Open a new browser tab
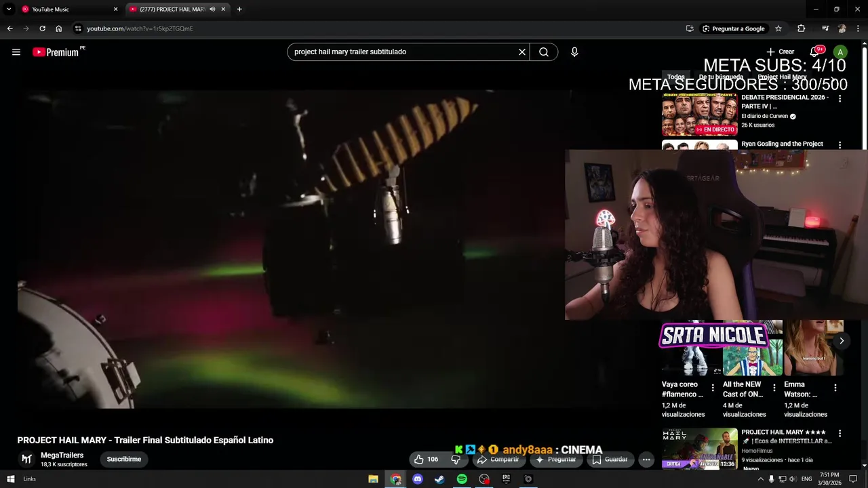 (239, 9)
